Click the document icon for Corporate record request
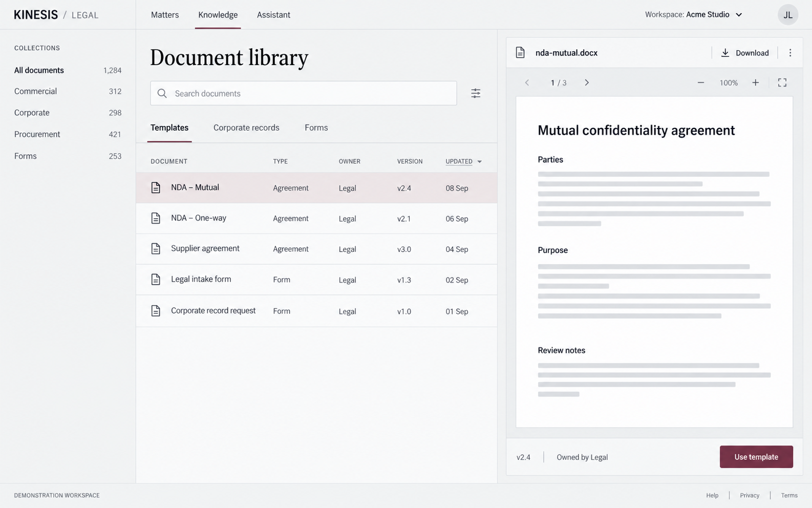The width and height of the screenshot is (812, 508). coord(156,311)
